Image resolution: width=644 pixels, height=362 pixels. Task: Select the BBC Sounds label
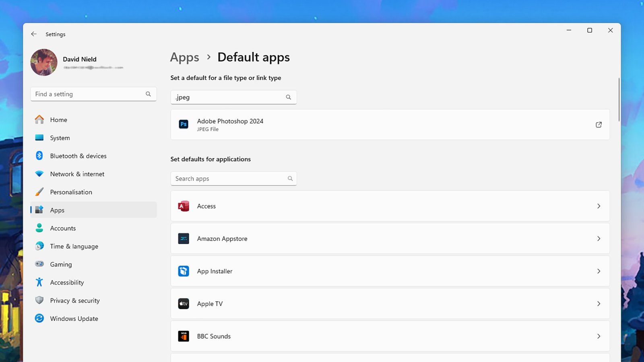point(214,336)
